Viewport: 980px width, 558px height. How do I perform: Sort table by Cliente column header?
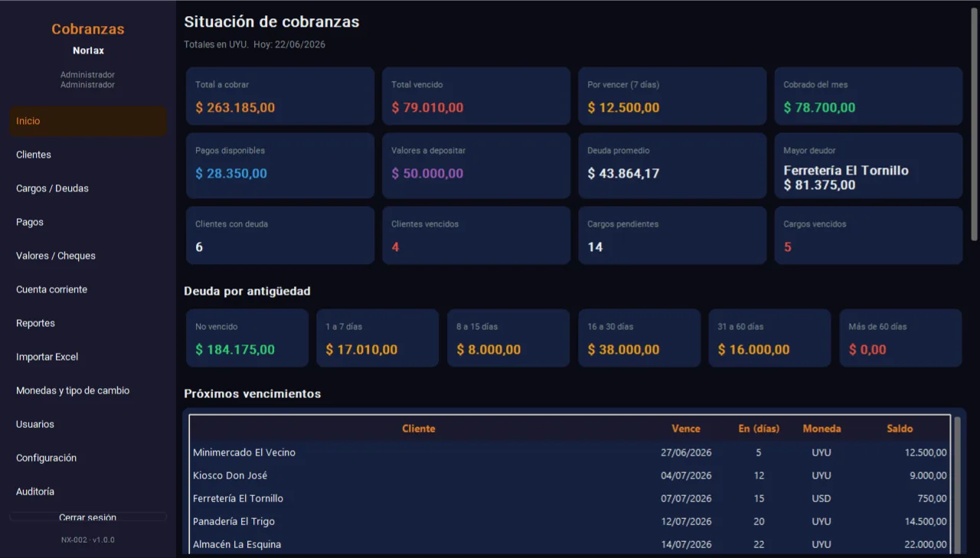point(419,429)
